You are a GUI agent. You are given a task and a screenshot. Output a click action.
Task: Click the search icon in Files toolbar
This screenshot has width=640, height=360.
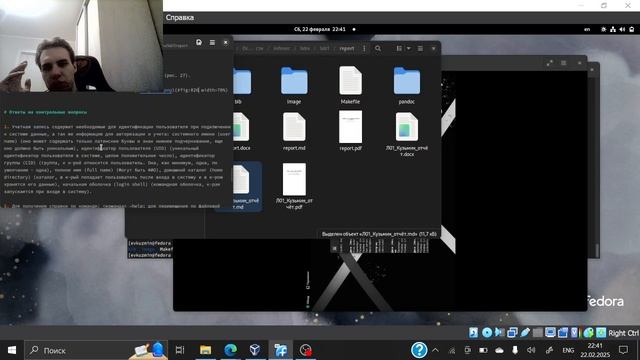click(378, 49)
